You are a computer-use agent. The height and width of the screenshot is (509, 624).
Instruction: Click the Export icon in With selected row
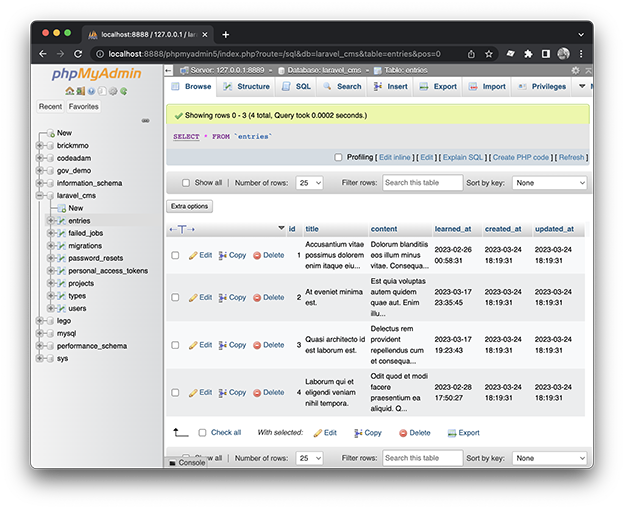pyautogui.click(x=452, y=433)
